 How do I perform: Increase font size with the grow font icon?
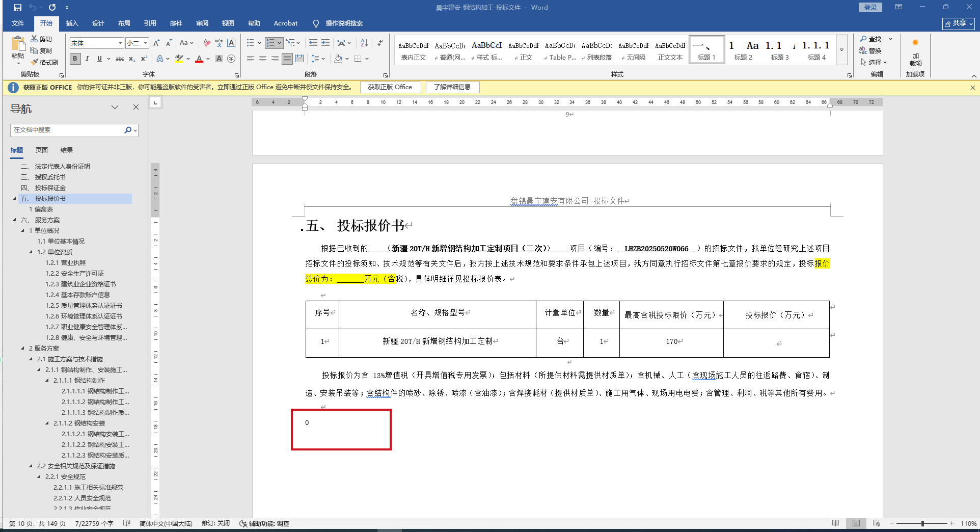pyautogui.click(x=156, y=43)
